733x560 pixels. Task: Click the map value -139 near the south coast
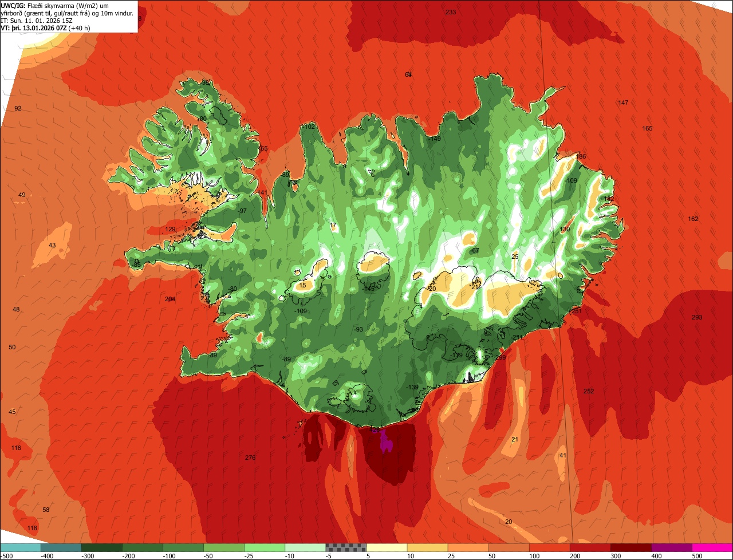click(x=412, y=388)
